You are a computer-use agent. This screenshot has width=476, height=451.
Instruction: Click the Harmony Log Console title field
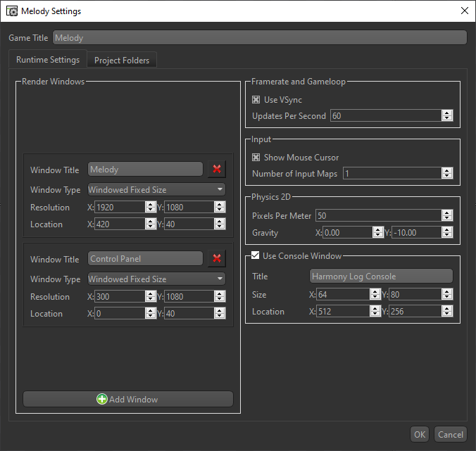coord(381,277)
